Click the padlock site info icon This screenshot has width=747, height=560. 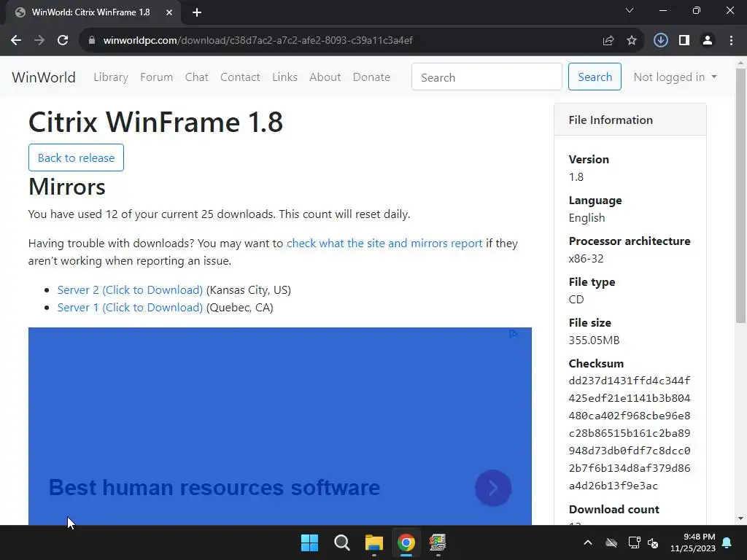tap(92, 41)
